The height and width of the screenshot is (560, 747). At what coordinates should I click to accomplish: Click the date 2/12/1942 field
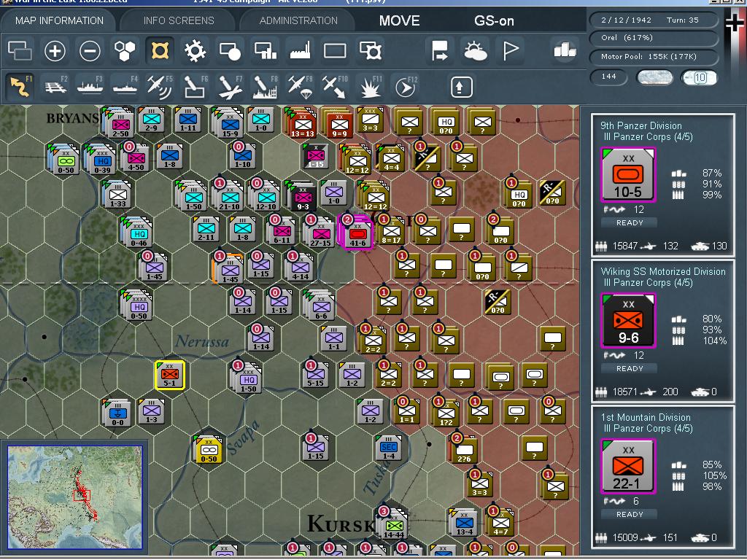click(654, 20)
